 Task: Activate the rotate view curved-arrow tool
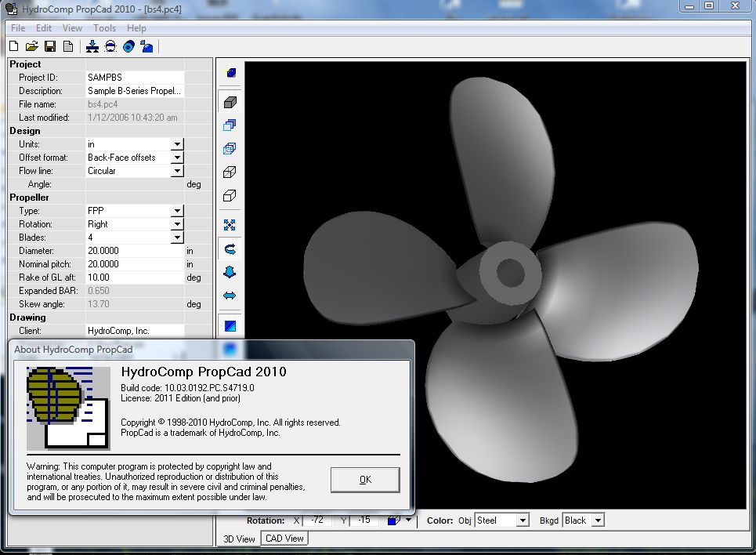click(x=230, y=249)
